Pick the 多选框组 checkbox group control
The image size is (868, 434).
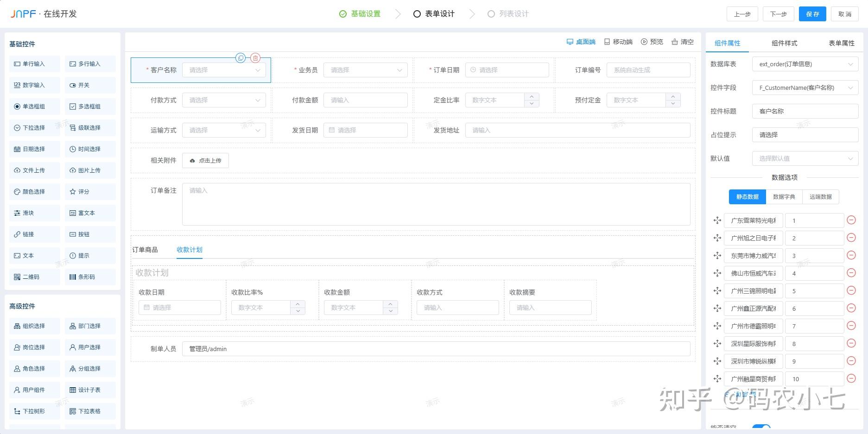pyautogui.click(x=90, y=107)
